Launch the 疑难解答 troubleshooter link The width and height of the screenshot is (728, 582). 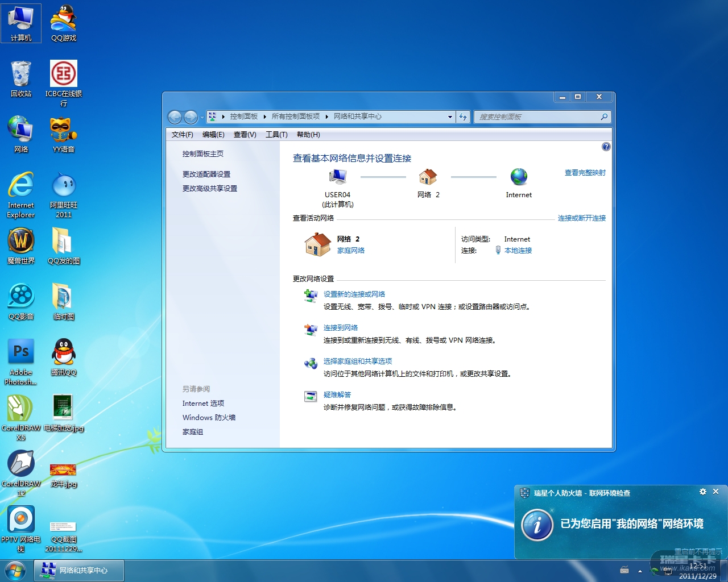(x=337, y=395)
